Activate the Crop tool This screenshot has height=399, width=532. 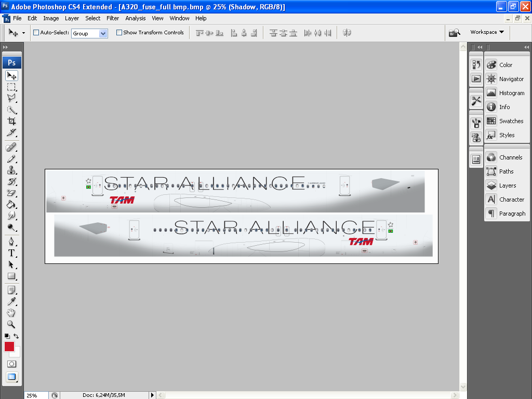point(11,121)
